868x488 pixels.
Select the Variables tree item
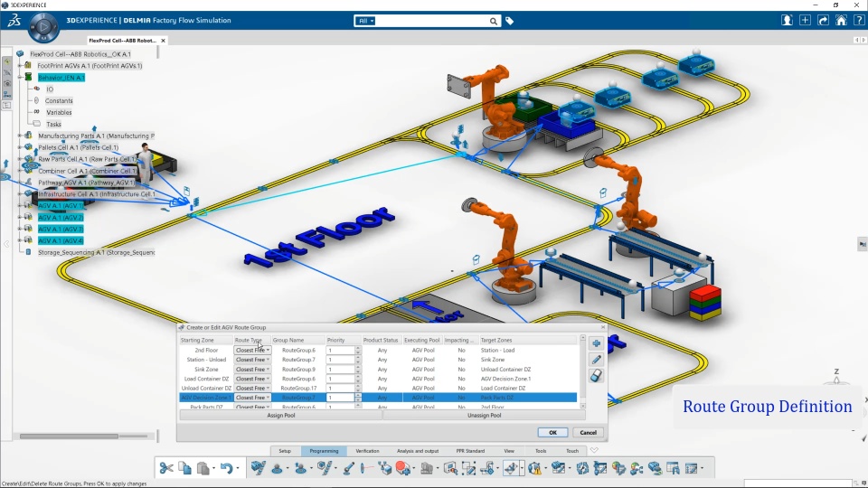(x=59, y=112)
